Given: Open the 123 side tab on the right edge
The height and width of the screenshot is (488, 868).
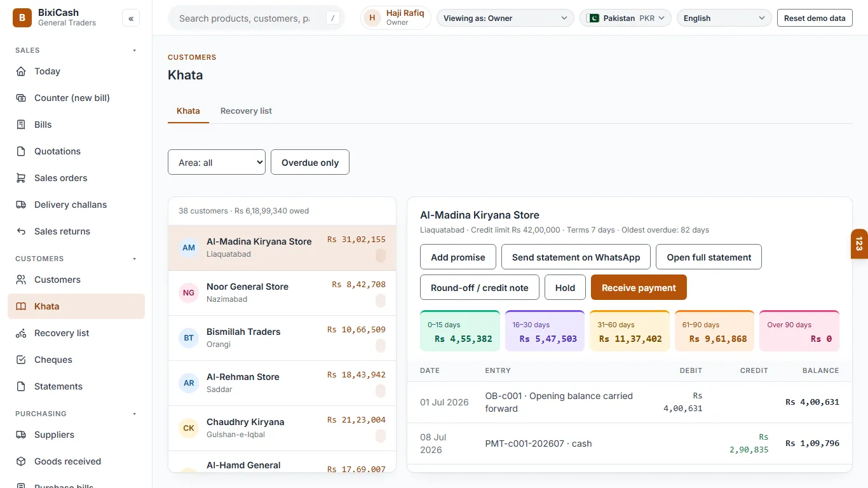Looking at the screenshot, I should [859, 244].
